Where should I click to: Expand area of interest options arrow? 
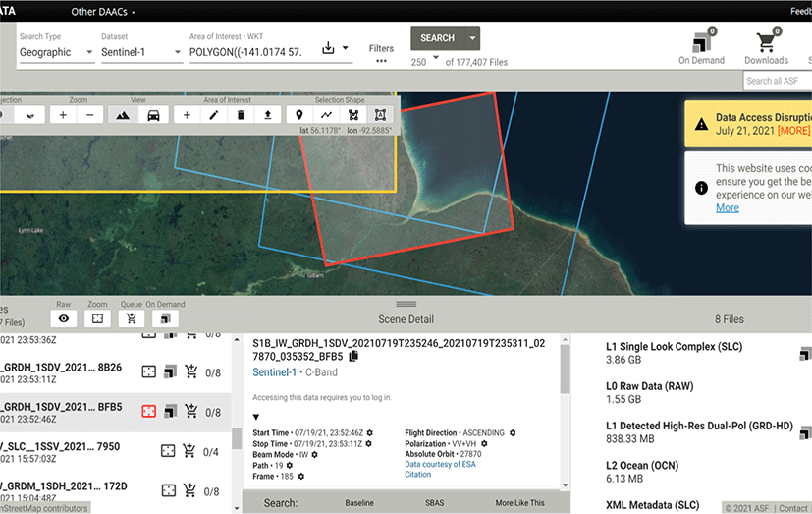[x=346, y=48]
